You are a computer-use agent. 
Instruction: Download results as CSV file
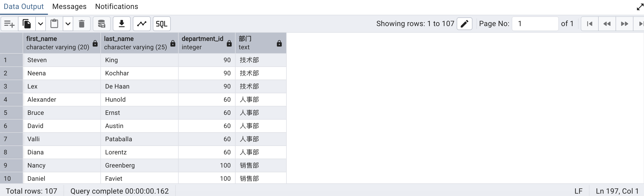[121, 24]
